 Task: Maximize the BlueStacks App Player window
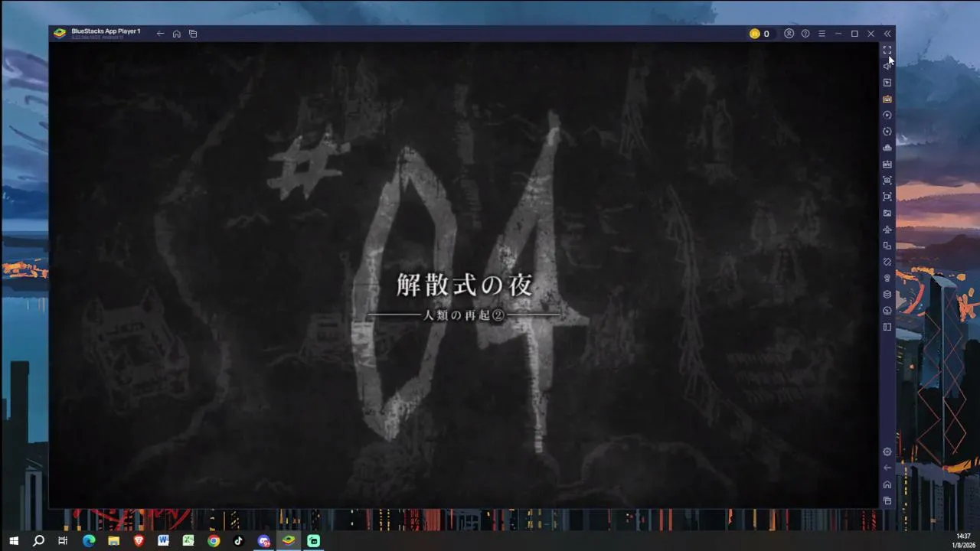coord(854,34)
